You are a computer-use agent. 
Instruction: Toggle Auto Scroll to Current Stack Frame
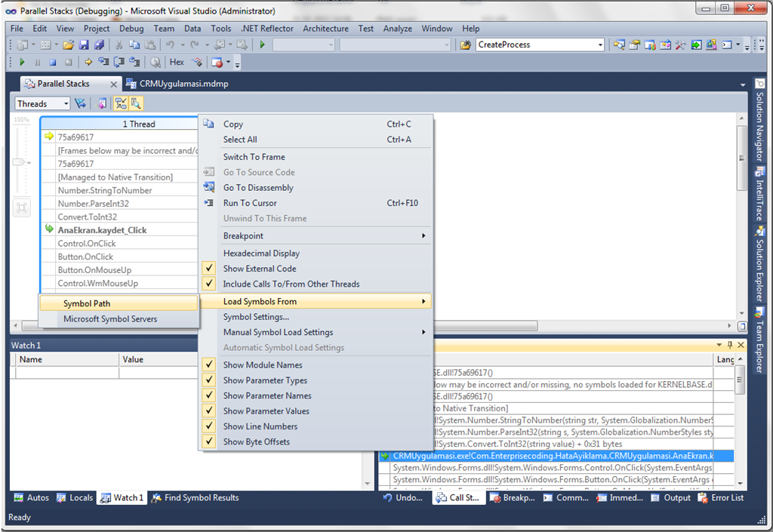[121, 103]
